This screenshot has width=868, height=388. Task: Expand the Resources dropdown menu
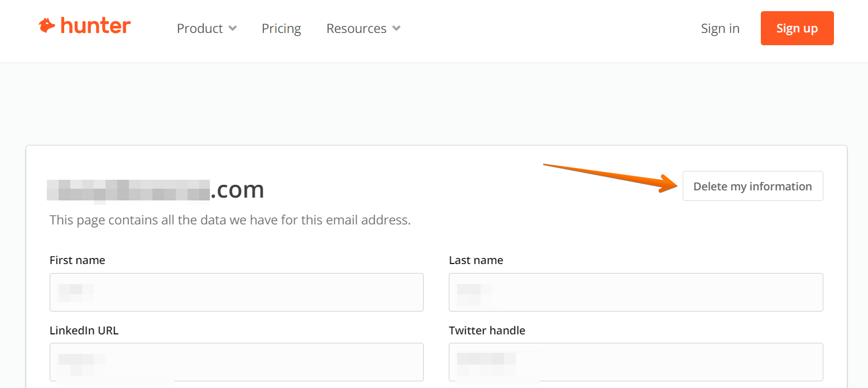363,28
